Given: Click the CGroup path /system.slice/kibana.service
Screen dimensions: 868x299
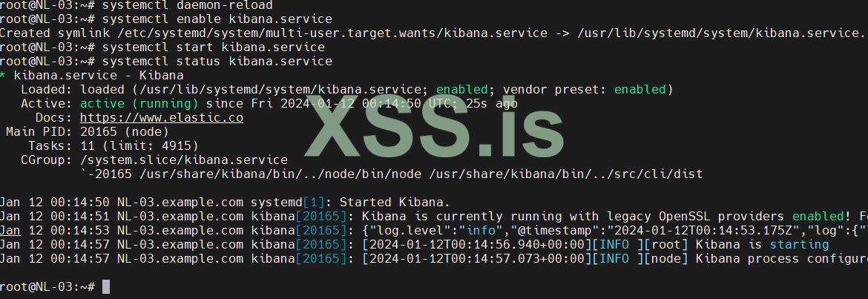Looking at the screenshot, I should click(183, 160).
